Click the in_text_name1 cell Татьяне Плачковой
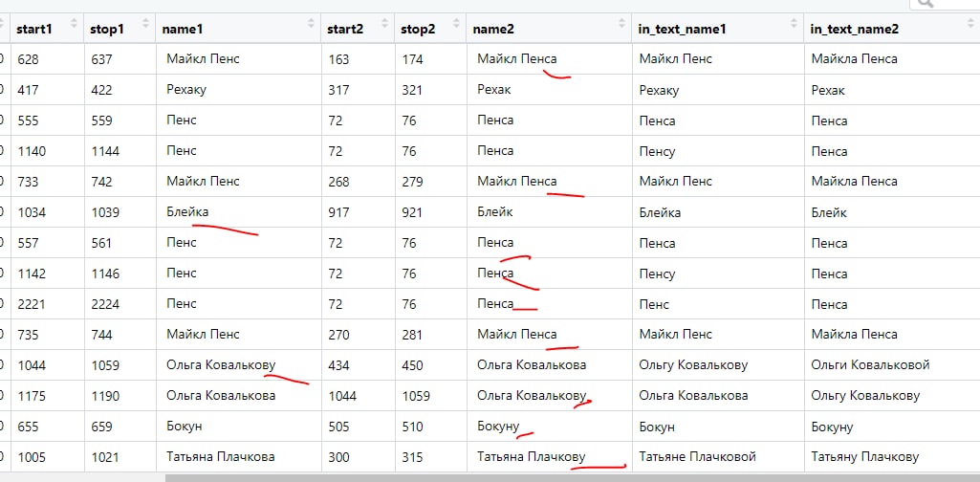This screenshot has height=482, width=980. 698,457
